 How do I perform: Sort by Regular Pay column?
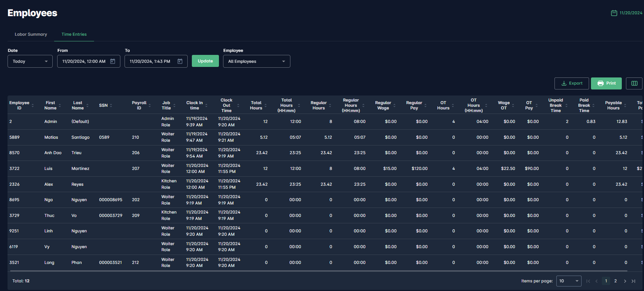414,105
